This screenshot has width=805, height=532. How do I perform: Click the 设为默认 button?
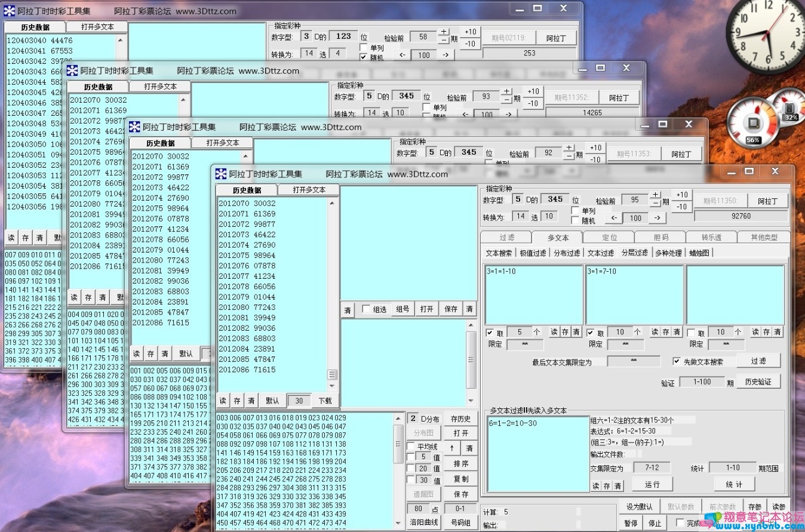(x=640, y=507)
